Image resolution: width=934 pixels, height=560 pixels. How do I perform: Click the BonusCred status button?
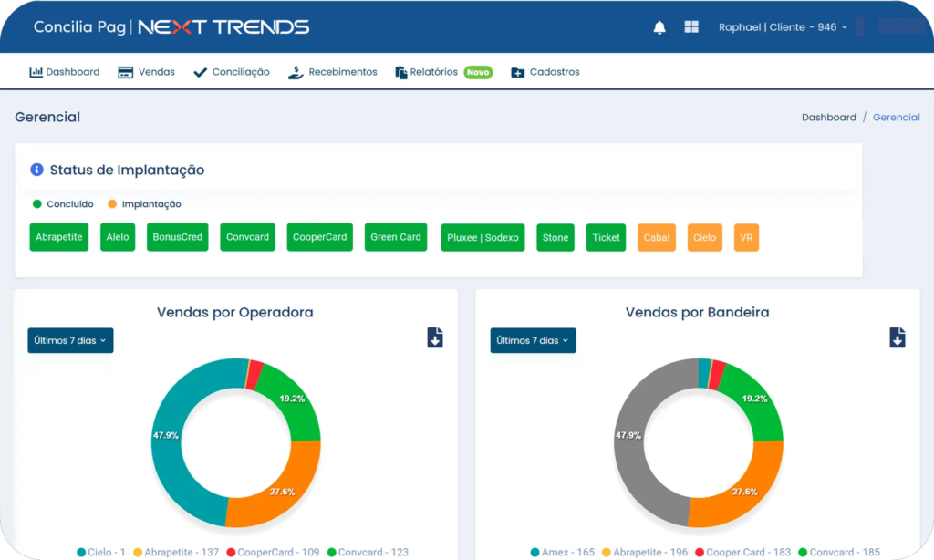click(x=178, y=237)
